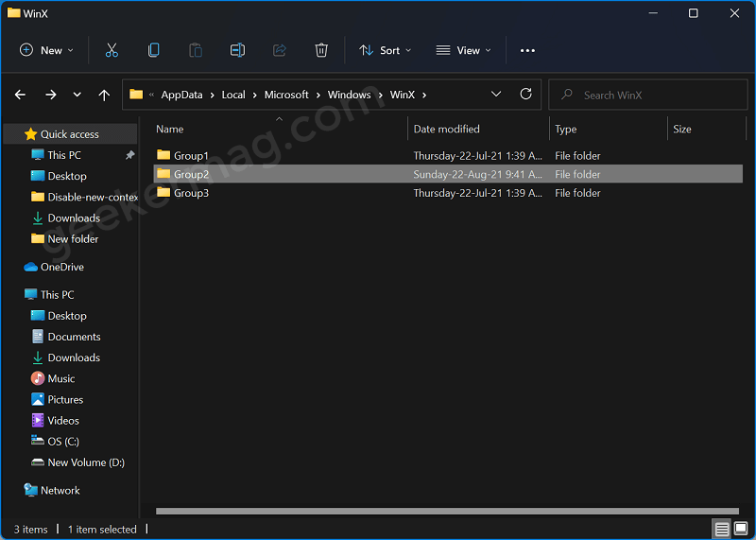Viewport: 756px width, 540px height.
Task: Click the Network icon in sidebar
Action: coord(31,490)
